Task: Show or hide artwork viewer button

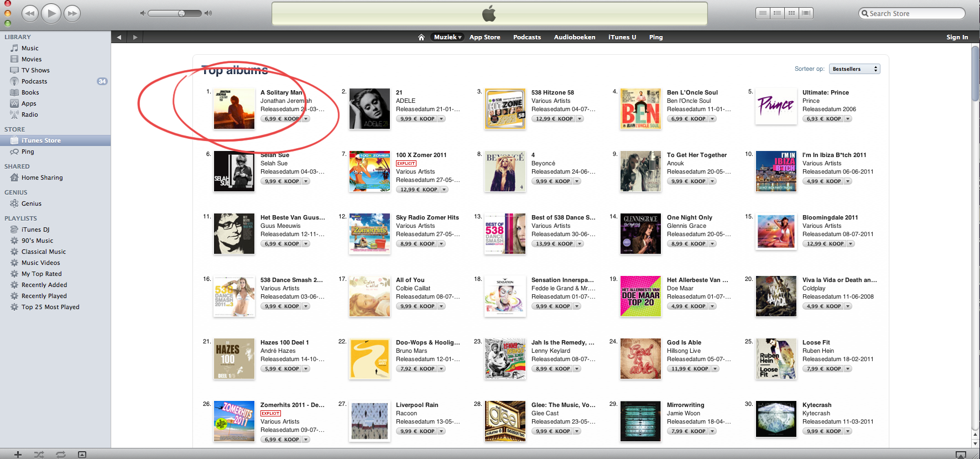Action: tap(82, 455)
